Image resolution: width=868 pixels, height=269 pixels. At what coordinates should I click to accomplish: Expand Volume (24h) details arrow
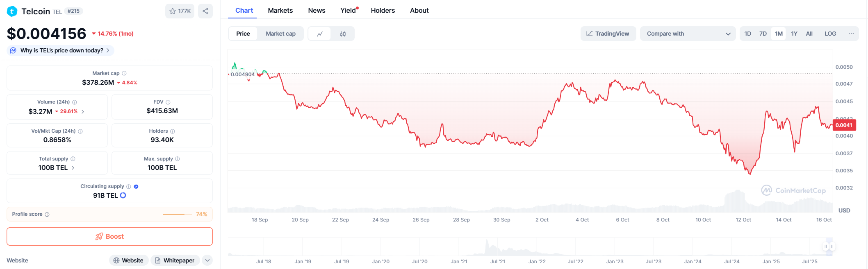coord(83,111)
